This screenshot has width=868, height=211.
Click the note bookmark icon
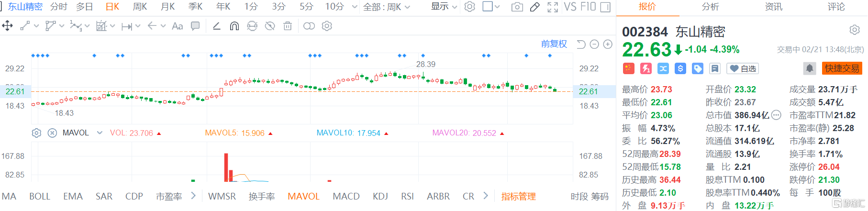click(715, 68)
